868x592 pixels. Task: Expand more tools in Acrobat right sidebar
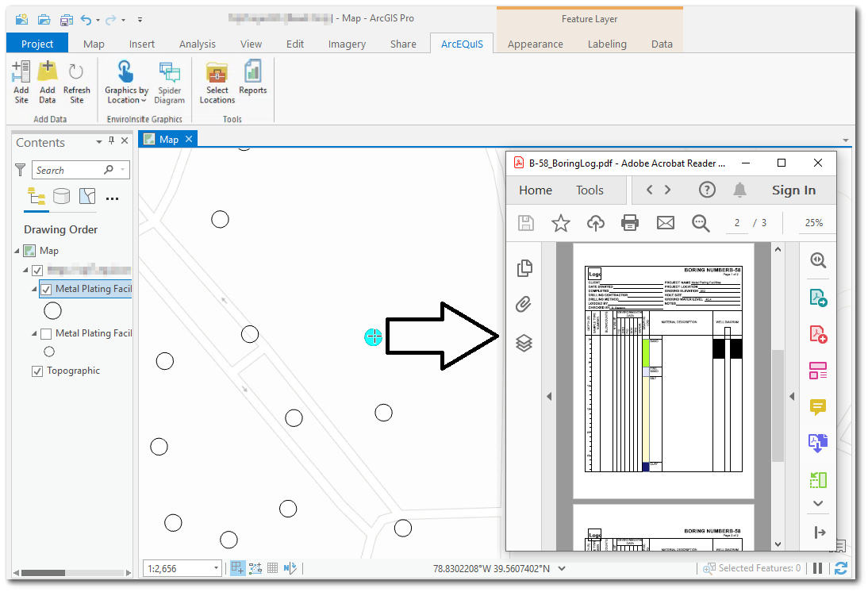818,503
